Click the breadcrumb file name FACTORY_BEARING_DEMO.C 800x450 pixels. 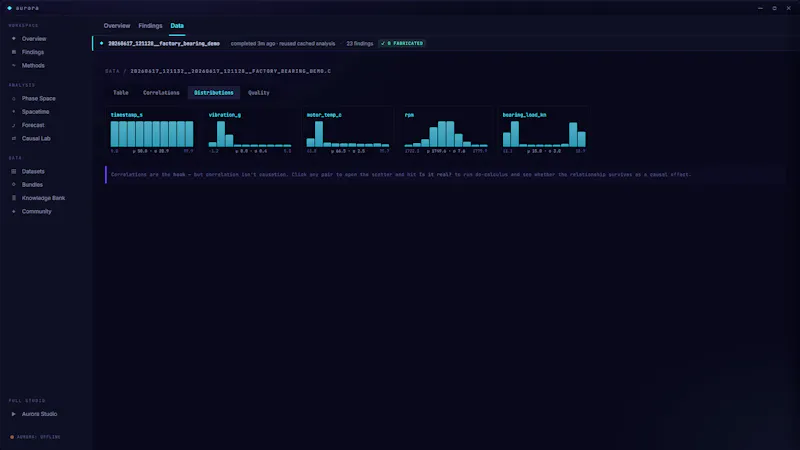click(231, 71)
